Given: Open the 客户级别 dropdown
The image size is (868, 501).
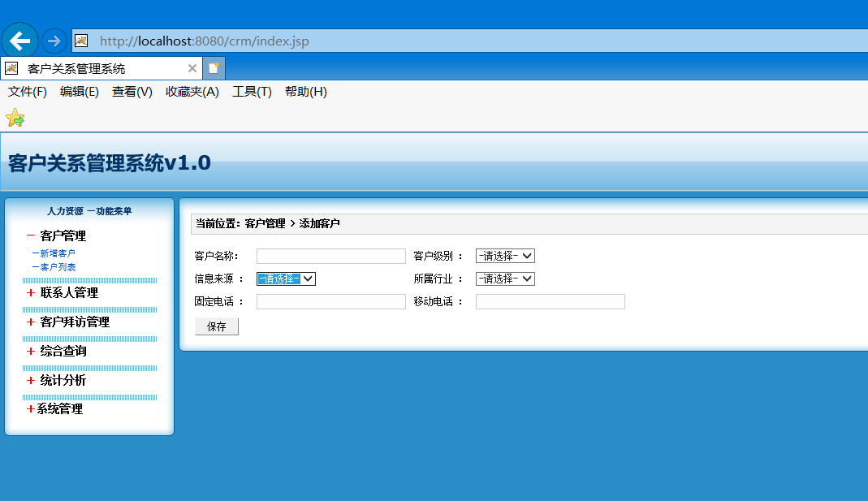Looking at the screenshot, I should pos(505,256).
